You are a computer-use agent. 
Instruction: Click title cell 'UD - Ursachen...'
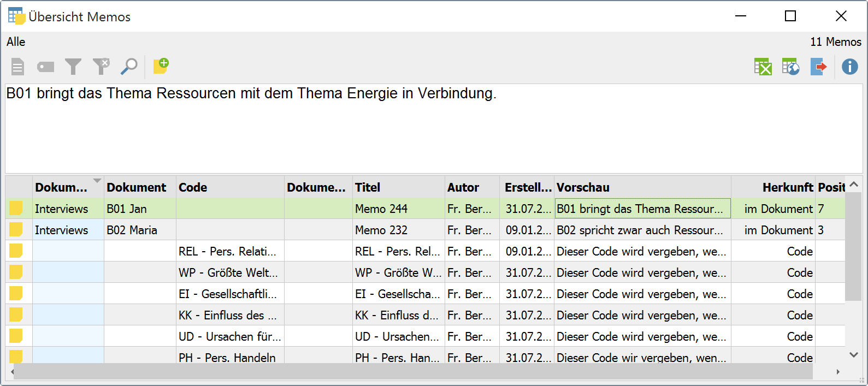pos(399,336)
